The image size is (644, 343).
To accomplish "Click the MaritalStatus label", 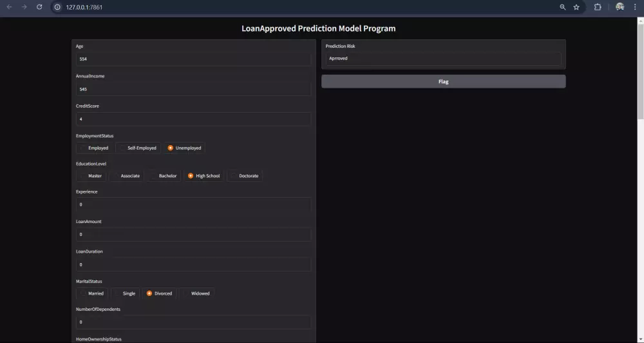I will [x=90, y=281].
